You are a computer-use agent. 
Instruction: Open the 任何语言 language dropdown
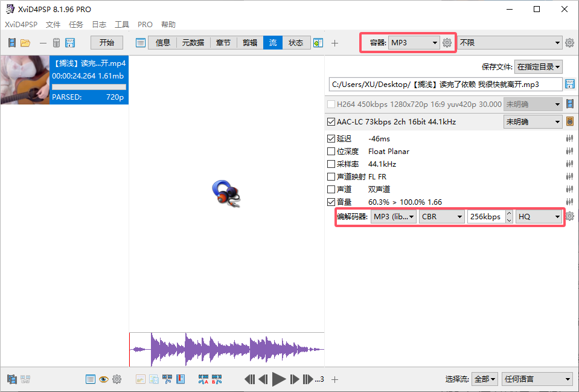536,379
